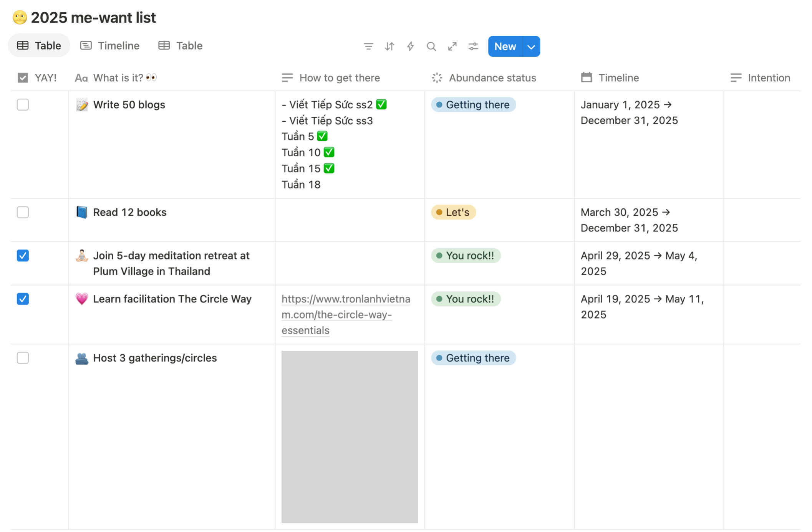Image resolution: width=812 pixels, height=532 pixels.
Task: Click the gray image in gatherings row
Action: pos(349,436)
